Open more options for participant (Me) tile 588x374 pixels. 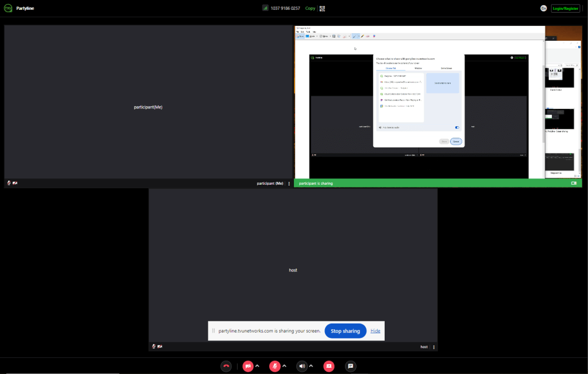(x=289, y=184)
